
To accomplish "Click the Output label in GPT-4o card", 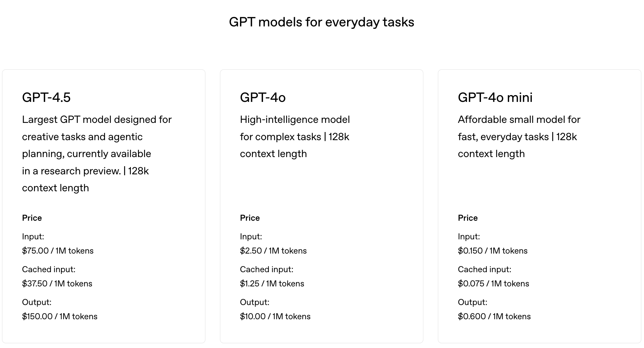I will point(255,302).
